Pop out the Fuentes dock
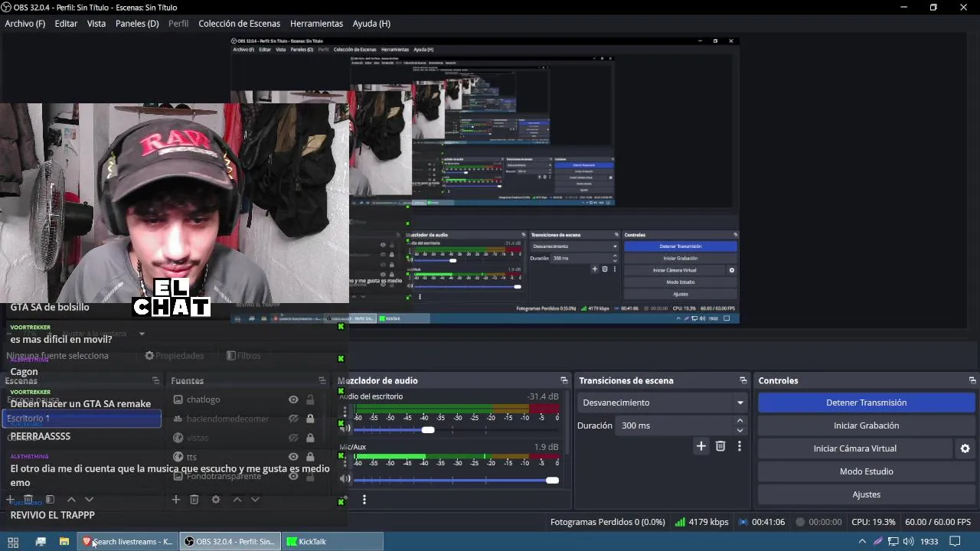The image size is (980, 551). 322,380
